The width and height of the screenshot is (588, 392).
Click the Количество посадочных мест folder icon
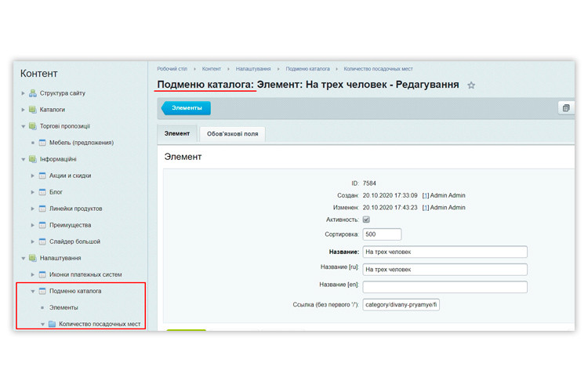52,324
